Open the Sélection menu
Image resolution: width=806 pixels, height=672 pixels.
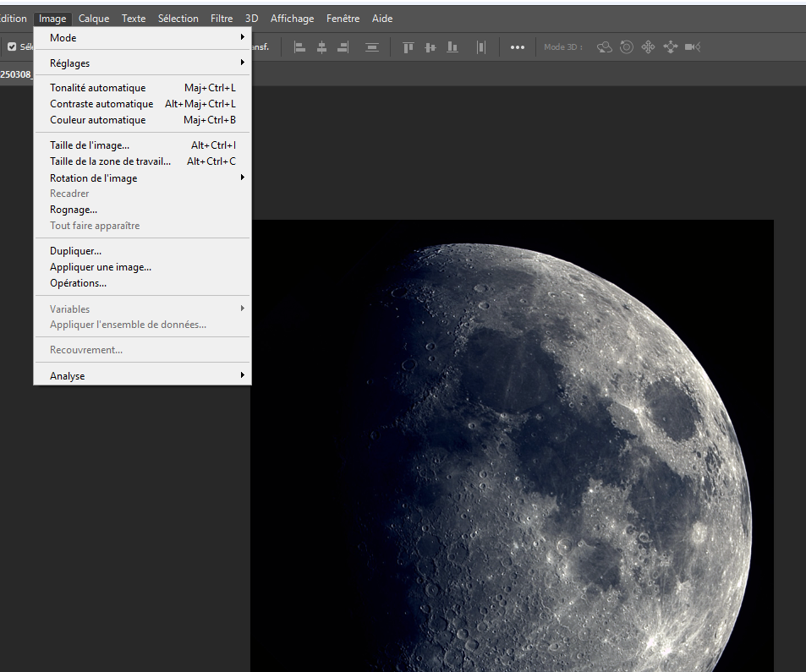pyautogui.click(x=178, y=19)
